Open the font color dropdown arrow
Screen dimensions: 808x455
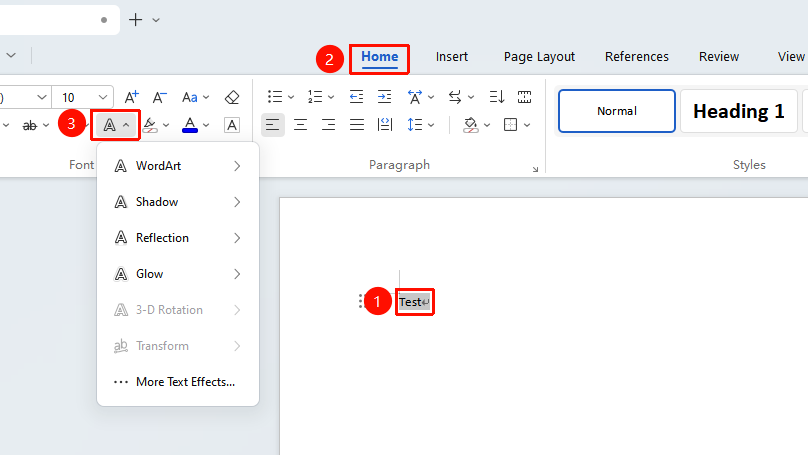(x=206, y=125)
